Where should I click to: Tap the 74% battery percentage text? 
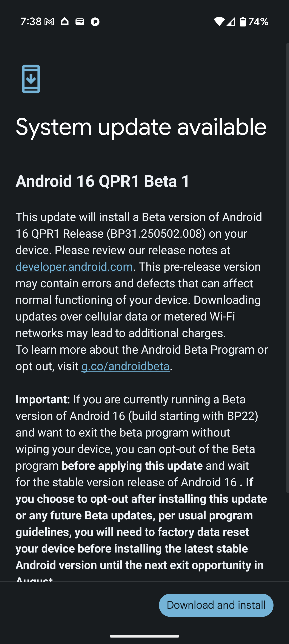pos(258,22)
